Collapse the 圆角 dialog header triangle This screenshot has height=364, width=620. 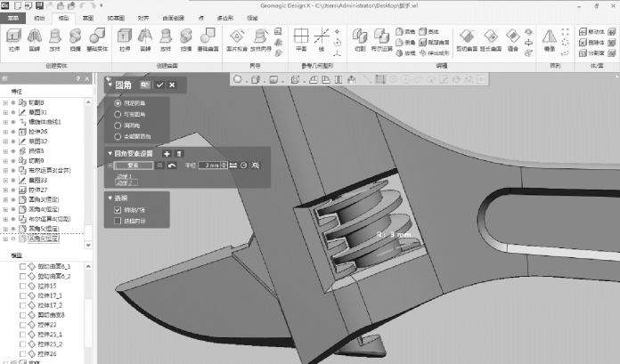tap(110, 85)
